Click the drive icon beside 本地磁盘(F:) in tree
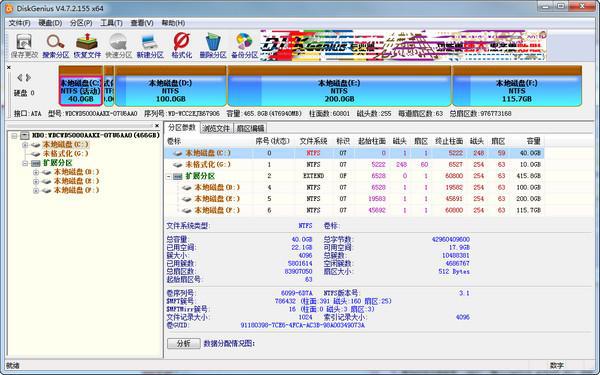This screenshot has height=375, width=600. pos(46,191)
